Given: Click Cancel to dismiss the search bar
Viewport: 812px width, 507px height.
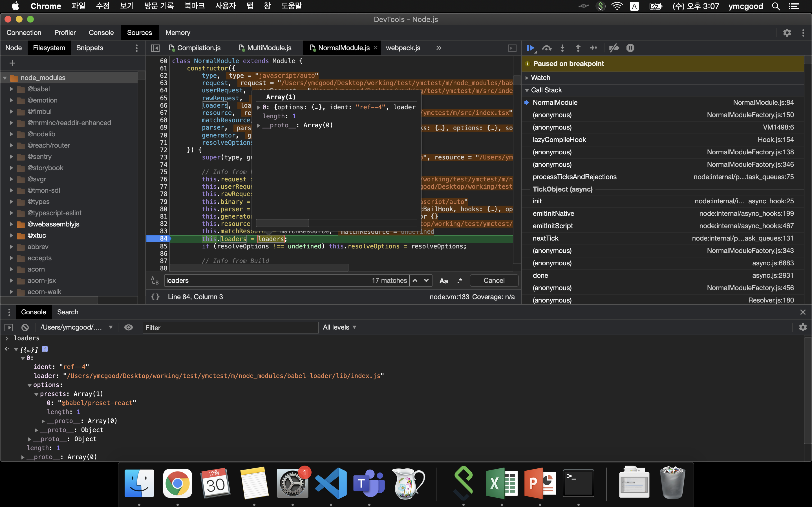Looking at the screenshot, I should pos(494,280).
